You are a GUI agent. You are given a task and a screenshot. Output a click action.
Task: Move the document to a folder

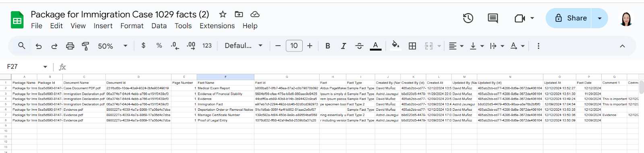(239, 14)
